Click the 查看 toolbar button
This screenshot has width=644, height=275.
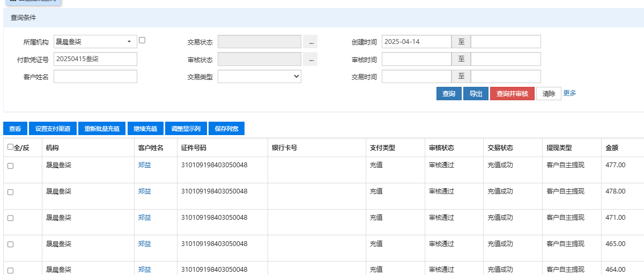click(x=15, y=129)
